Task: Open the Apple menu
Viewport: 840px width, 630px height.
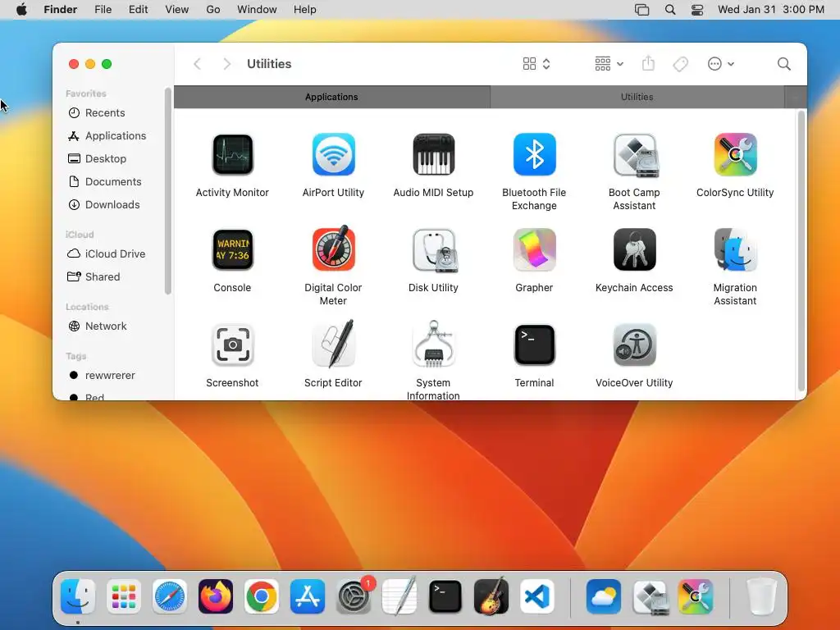Action: (21, 10)
